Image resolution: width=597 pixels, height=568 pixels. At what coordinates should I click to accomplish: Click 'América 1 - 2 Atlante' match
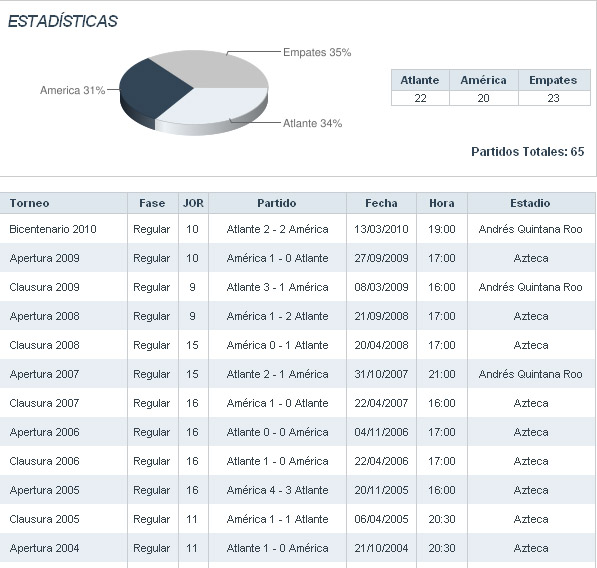tap(277, 316)
